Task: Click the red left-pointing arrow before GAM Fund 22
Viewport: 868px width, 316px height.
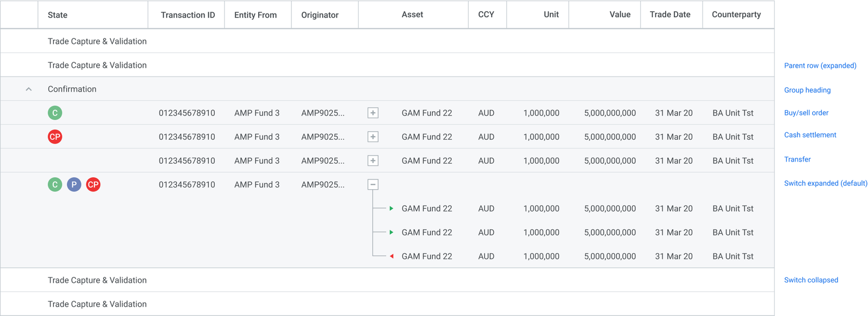Action: point(392,256)
